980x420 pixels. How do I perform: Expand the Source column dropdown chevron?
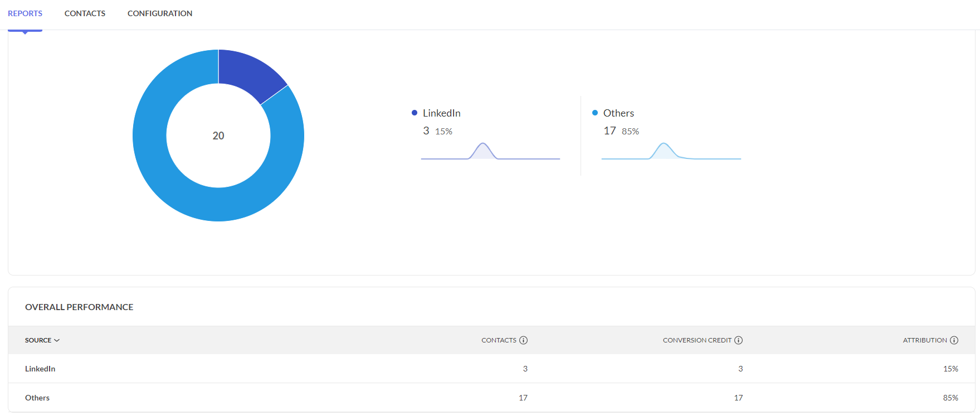57,340
